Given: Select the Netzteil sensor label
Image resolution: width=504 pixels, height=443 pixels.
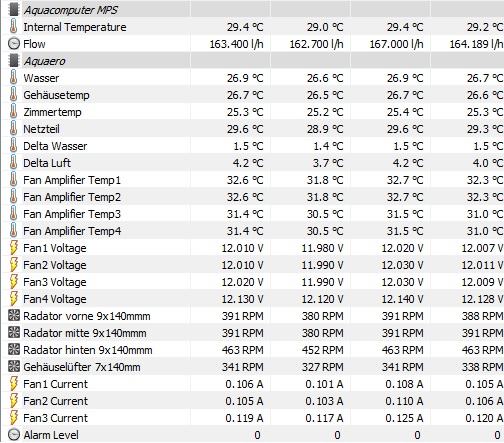Looking at the screenshot, I should pyautogui.click(x=41, y=129).
